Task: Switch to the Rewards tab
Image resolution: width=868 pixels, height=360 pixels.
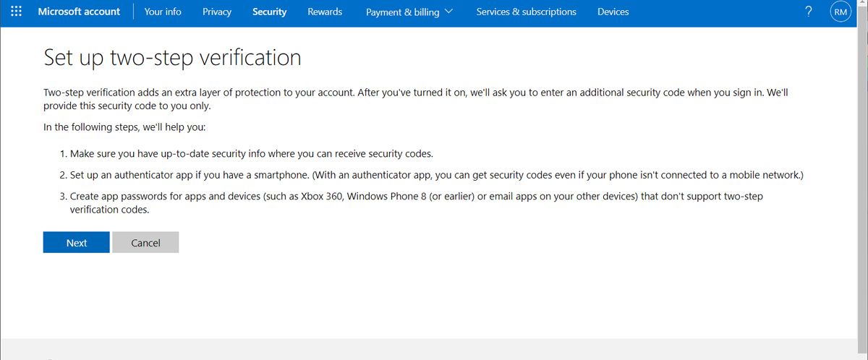Action: [x=325, y=12]
